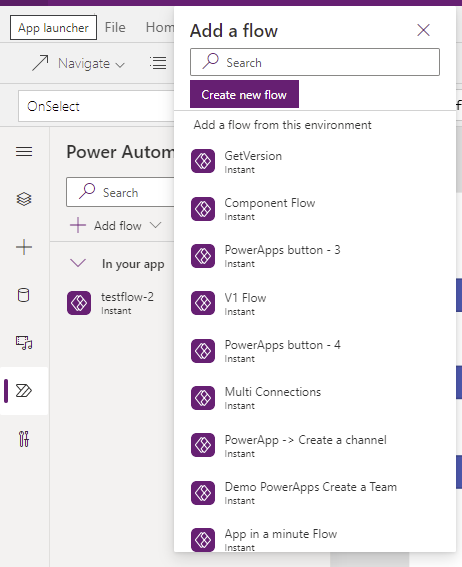The width and height of the screenshot is (462, 567).
Task: Click the Add flow text button
Action: [x=117, y=226]
